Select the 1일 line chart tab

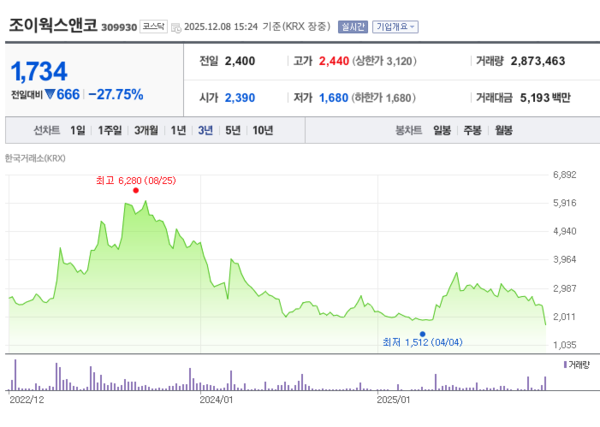tap(78, 130)
